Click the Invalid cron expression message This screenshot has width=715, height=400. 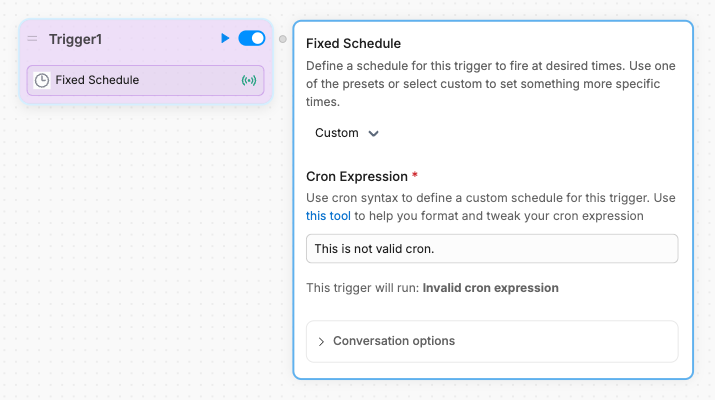tap(491, 288)
